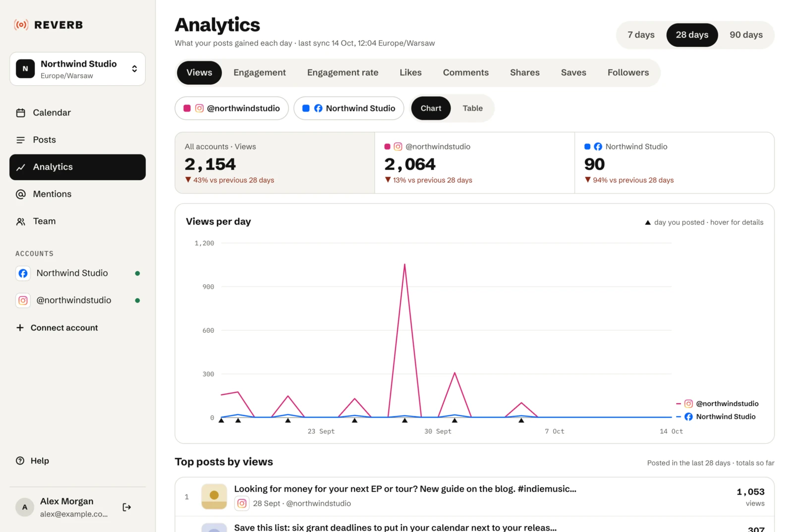Click the green status dot beside sidebar @northwindstudio
Viewport: 793px width, 532px height.
[x=137, y=301]
